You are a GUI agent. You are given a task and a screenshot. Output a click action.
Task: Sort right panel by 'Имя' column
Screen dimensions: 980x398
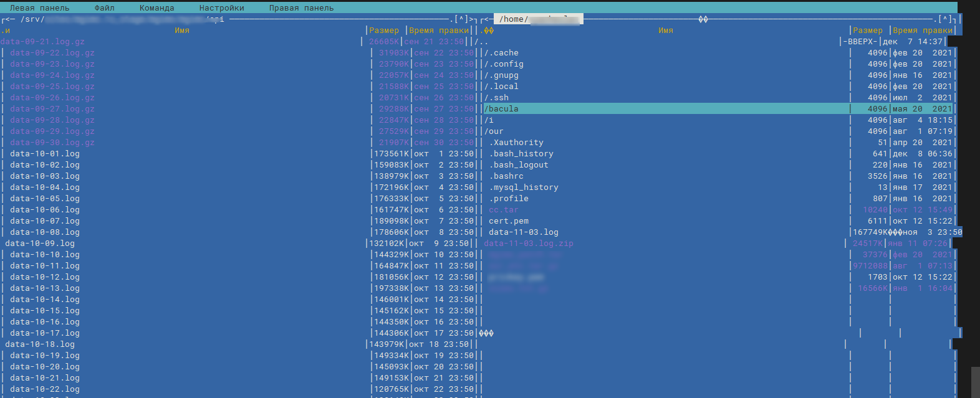pyautogui.click(x=665, y=31)
